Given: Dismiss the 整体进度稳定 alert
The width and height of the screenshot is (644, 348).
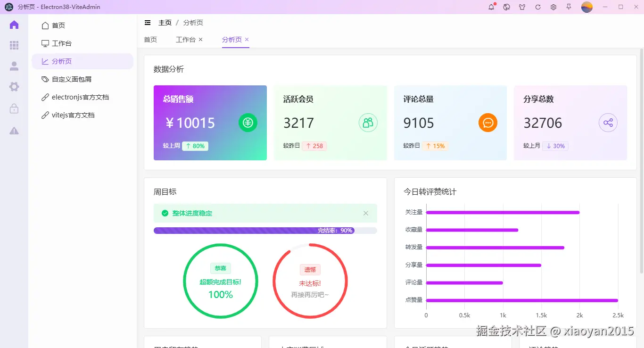Looking at the screenshot, I should click(366, 213).
